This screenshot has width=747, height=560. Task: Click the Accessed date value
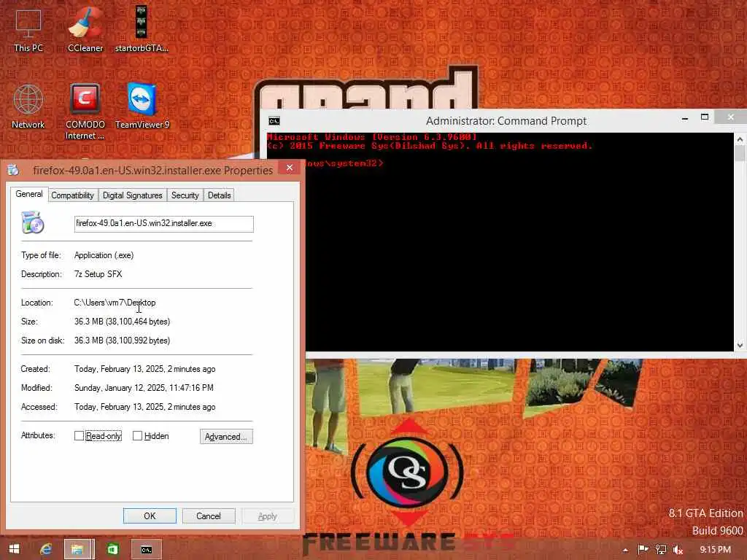pos(145,407)
